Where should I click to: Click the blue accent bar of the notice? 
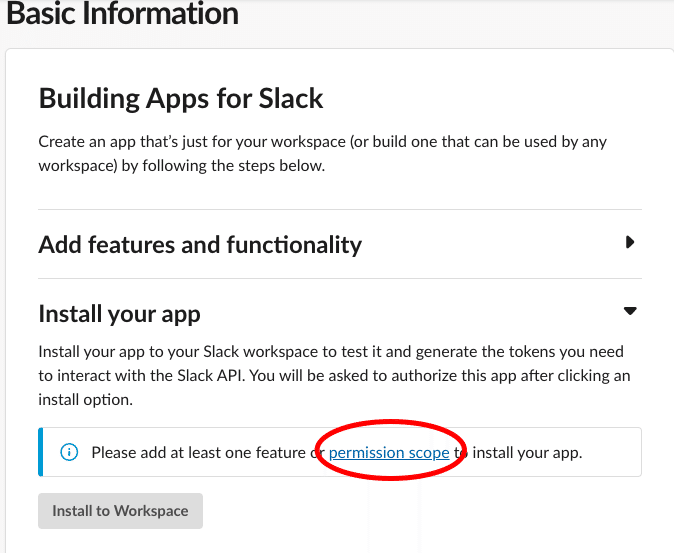click(x=41, y=452)
